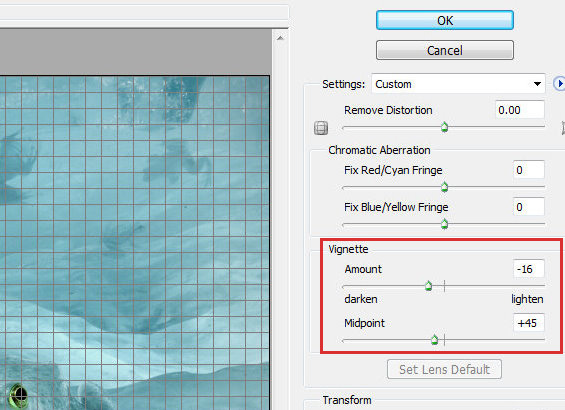Open the settings flyout arrow button

[559, 84]
